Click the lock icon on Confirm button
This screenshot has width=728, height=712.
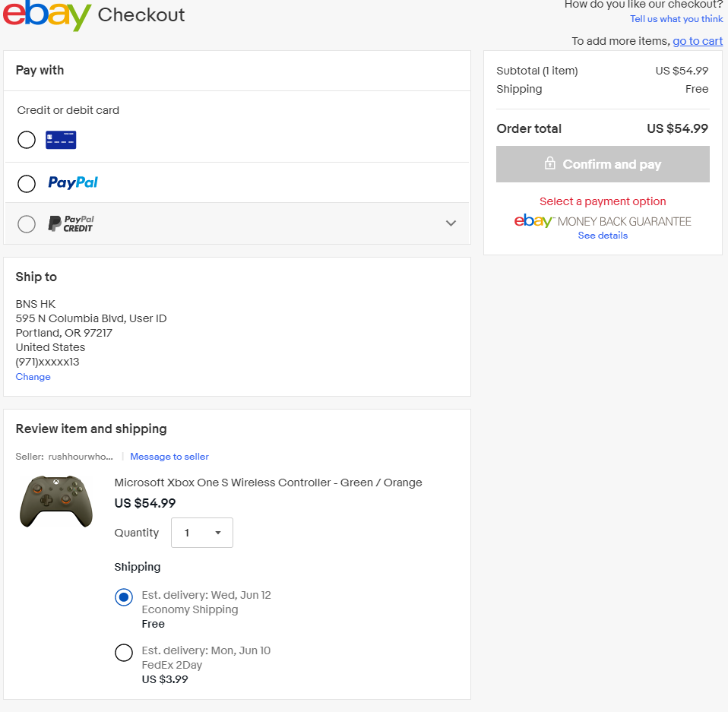point(549,164)
